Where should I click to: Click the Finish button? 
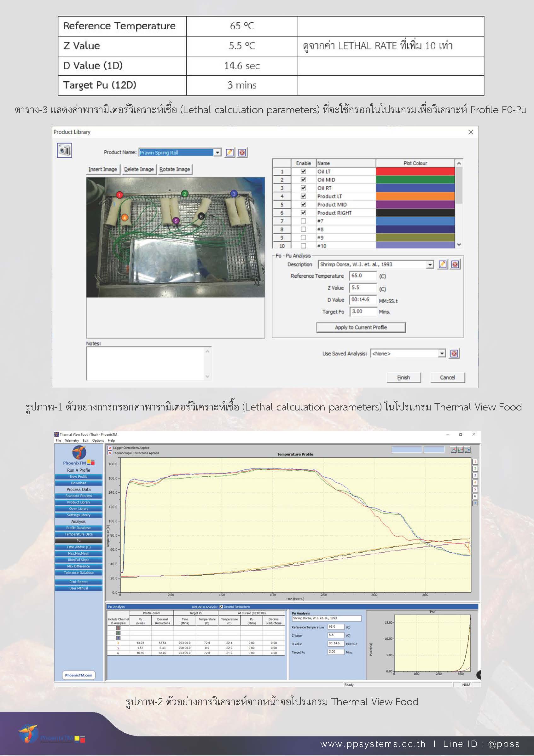(403, 377)
